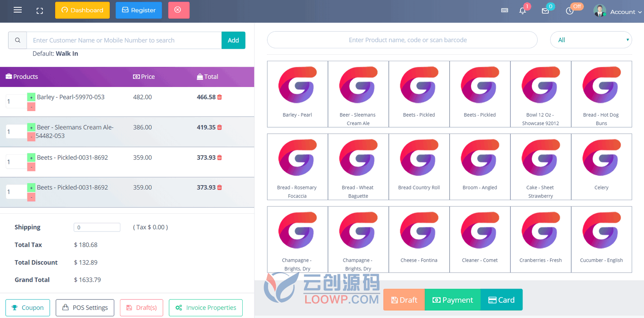Viewport: 644px width, 318px height.
Task: Add Cheese - Fontina product tile
Action: 419,240
